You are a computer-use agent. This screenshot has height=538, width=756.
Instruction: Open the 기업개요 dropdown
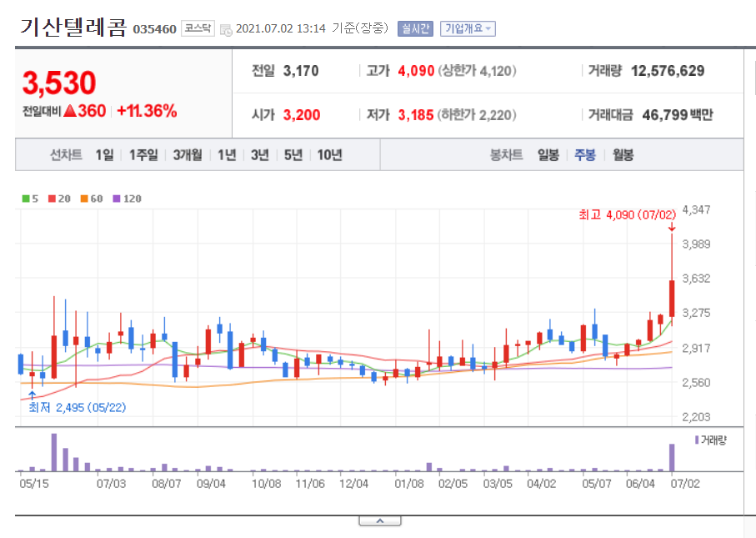[x=468, y=29]
